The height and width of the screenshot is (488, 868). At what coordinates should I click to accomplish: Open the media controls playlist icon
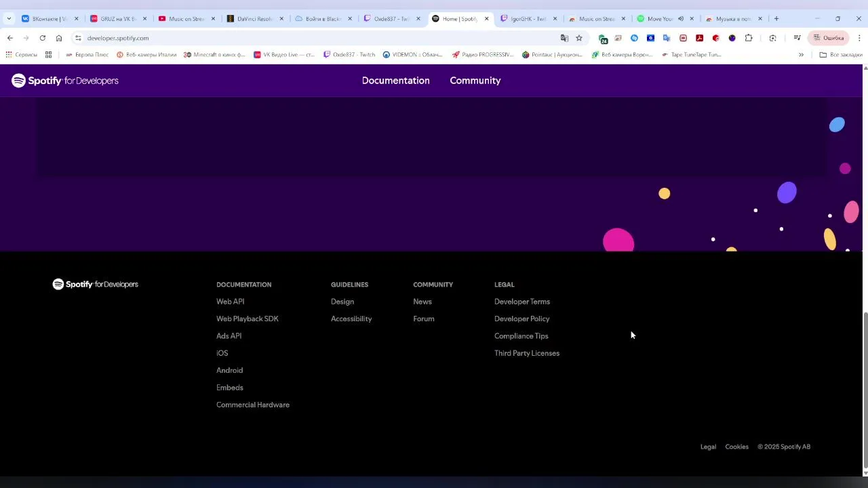coord(797,38)
